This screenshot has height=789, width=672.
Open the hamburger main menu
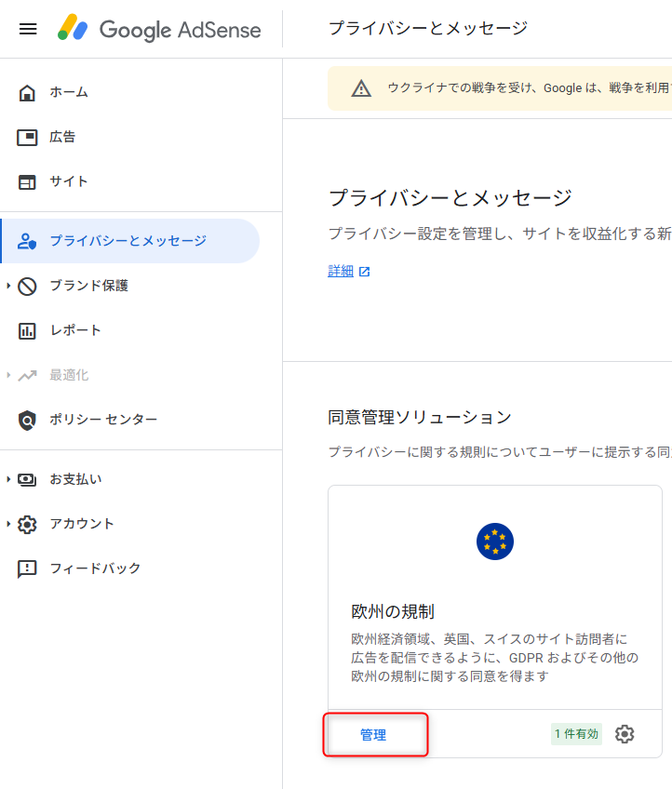(28, 29)
